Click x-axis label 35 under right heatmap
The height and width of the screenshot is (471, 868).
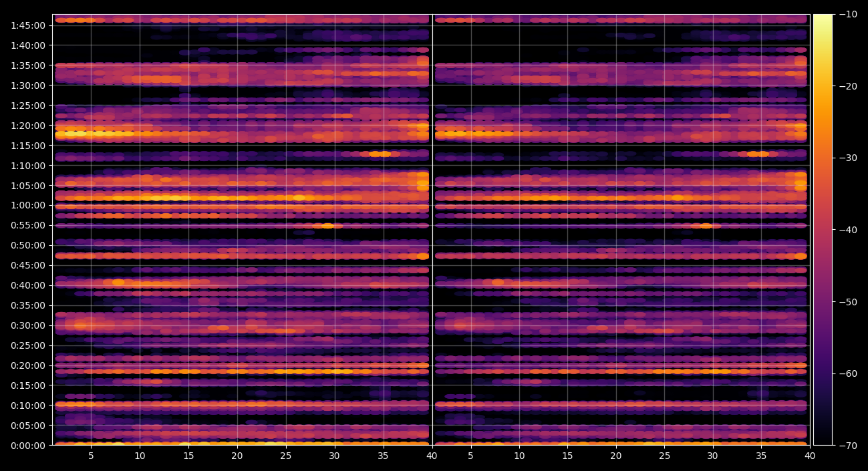(x=761, y=456)
